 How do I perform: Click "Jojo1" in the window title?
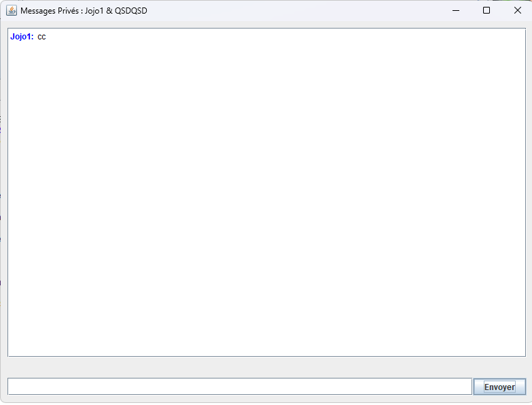[96, 11]
